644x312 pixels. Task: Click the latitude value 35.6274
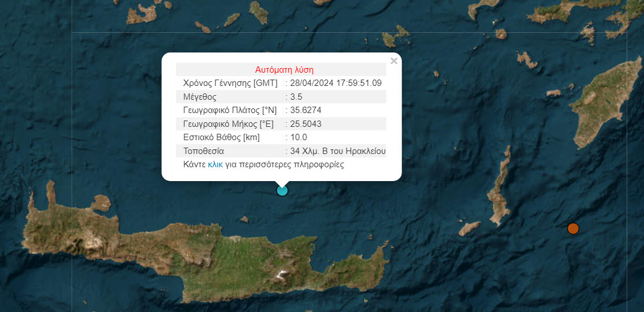tap(306, 110)
